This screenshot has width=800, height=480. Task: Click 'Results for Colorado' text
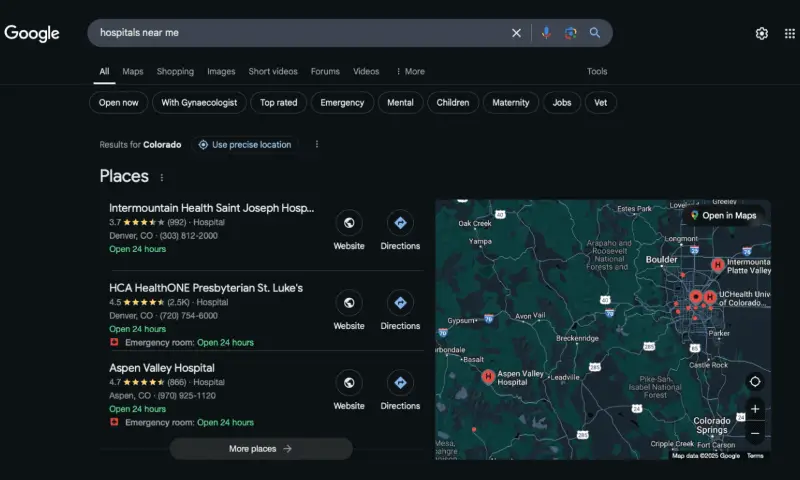point(140,145)
